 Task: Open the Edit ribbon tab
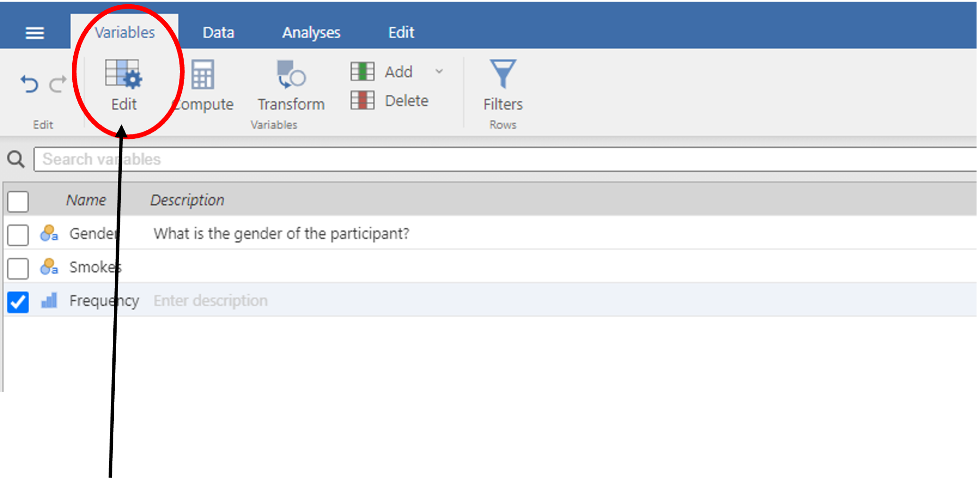(x=401, y=33)
